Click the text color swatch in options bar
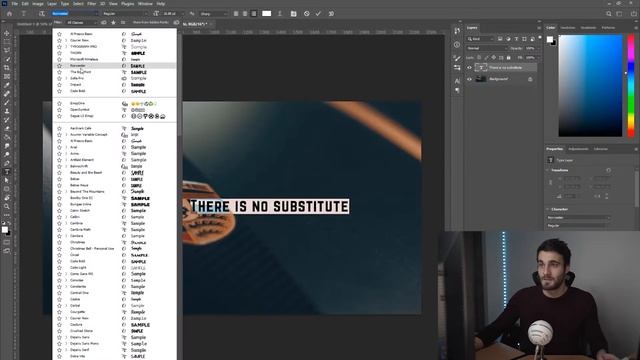This screenshot has width=640, height=360. (x=267, y=13)
